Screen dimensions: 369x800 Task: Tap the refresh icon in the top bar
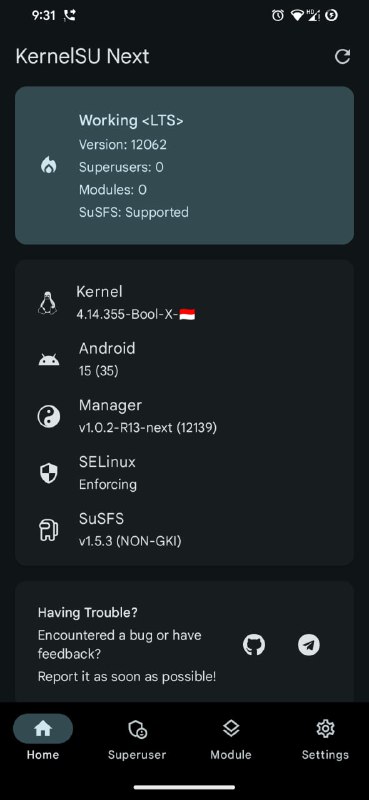pos(342,56)
